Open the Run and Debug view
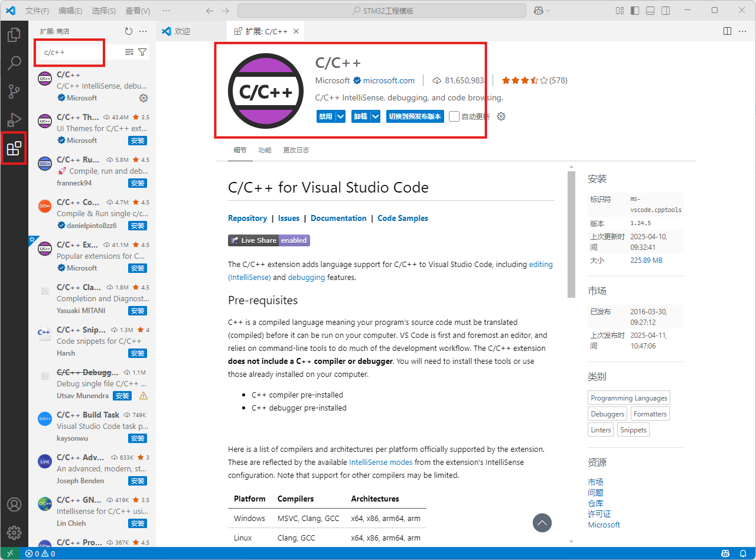 pos(14,120)
